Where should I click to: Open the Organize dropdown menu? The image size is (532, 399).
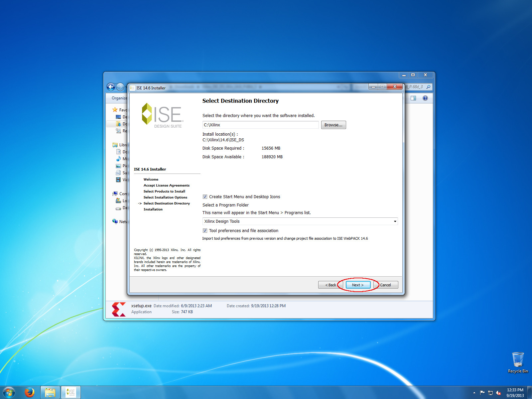coord(119,98)
